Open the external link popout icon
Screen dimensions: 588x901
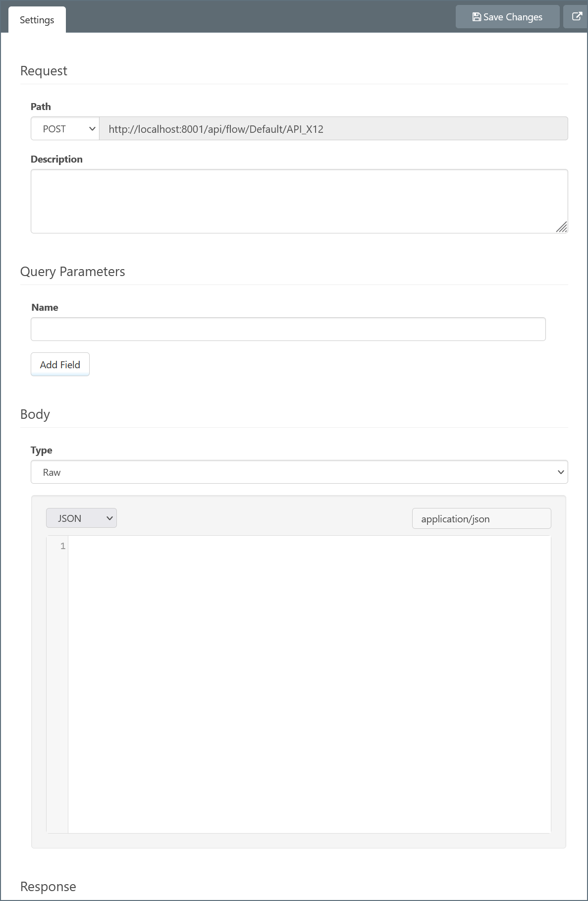coord(577,16)
